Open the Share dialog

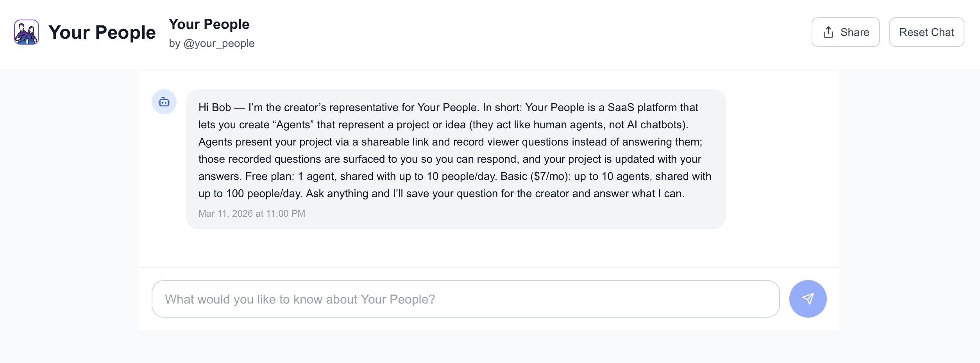point(845,32)
